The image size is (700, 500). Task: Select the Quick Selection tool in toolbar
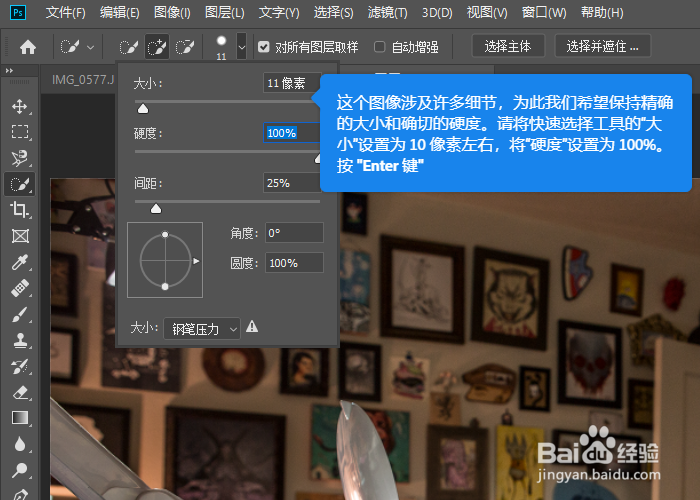[20, 184]
